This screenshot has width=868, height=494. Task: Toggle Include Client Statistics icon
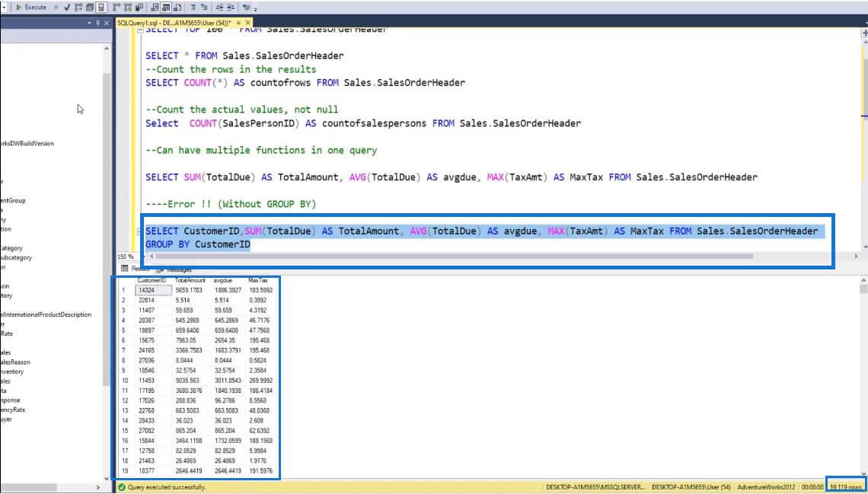click(x=139, y=7)
